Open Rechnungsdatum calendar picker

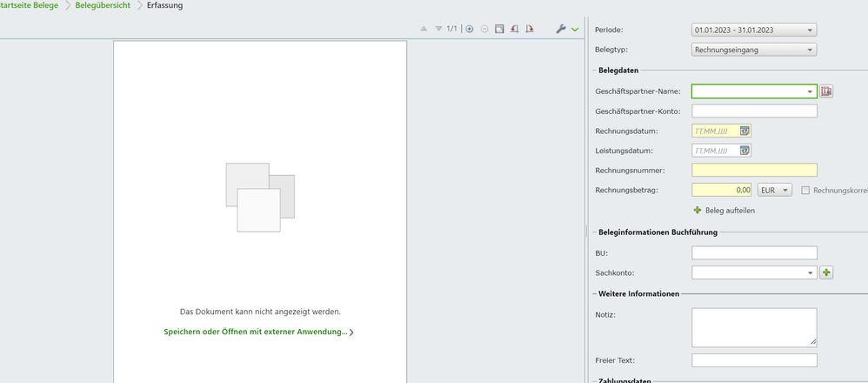coord(744,131)
